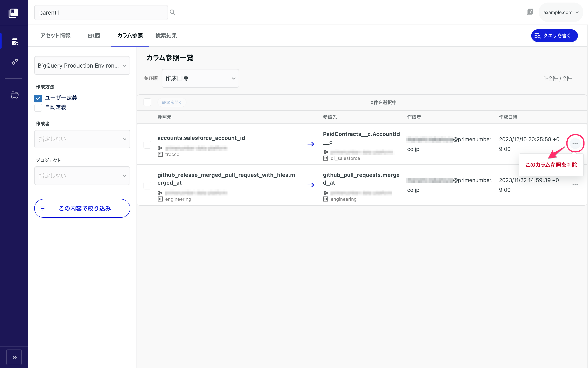
Task: Click the ER図を開く button
Action: (172, 102)
